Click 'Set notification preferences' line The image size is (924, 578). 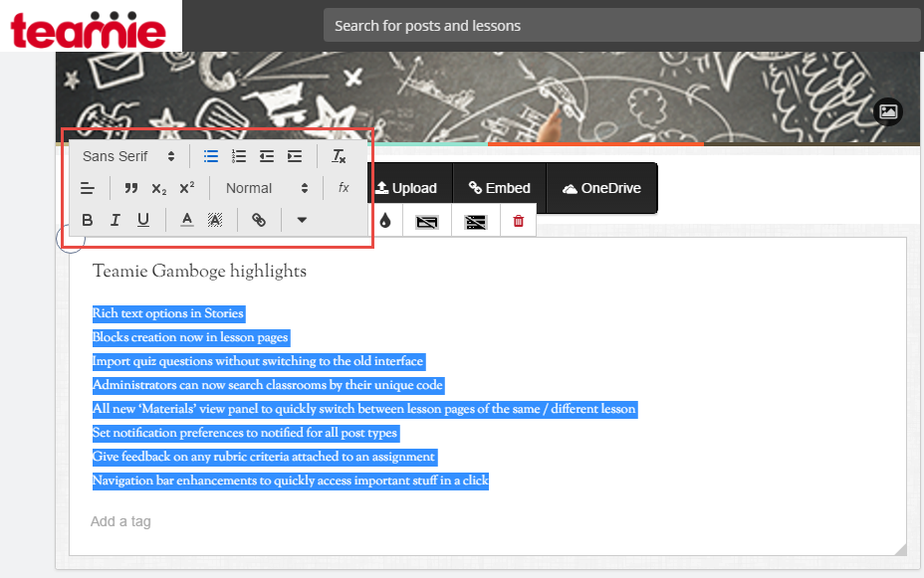coord(245,433)
